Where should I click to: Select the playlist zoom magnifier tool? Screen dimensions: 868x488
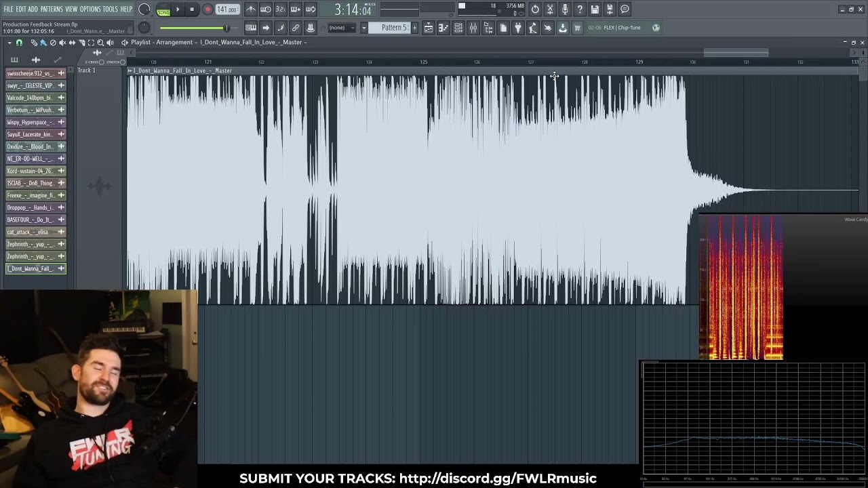click(100, 43)
